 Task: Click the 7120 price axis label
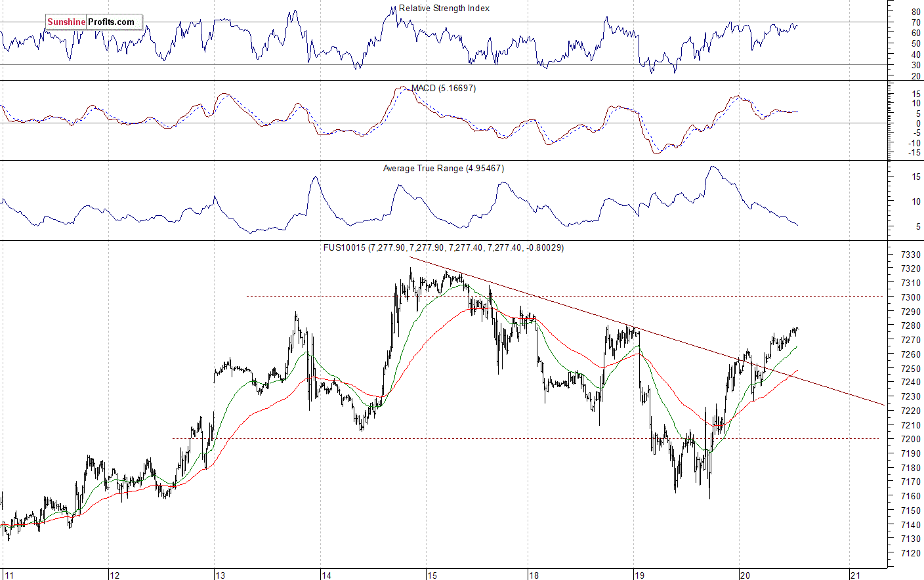[911, 553]
